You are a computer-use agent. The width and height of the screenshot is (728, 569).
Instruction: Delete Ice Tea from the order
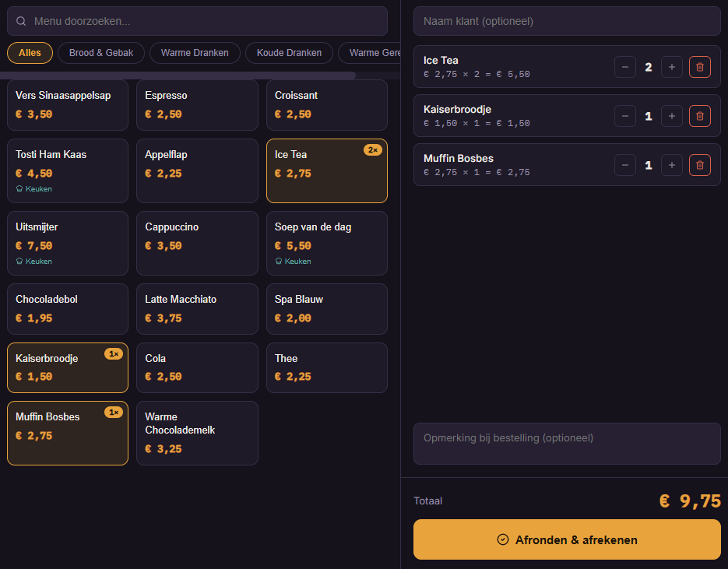(700, 67)
